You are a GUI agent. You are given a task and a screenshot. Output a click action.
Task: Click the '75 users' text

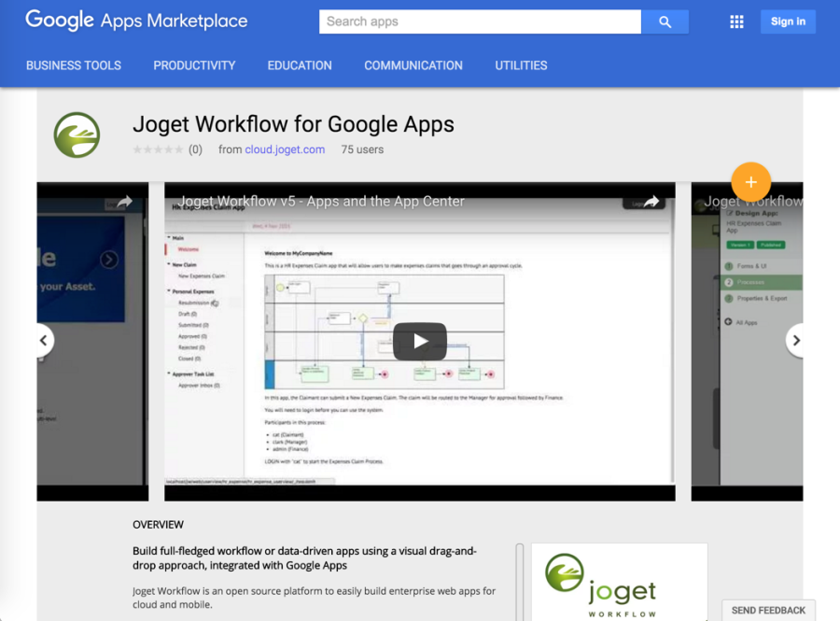tap(362, 149)
